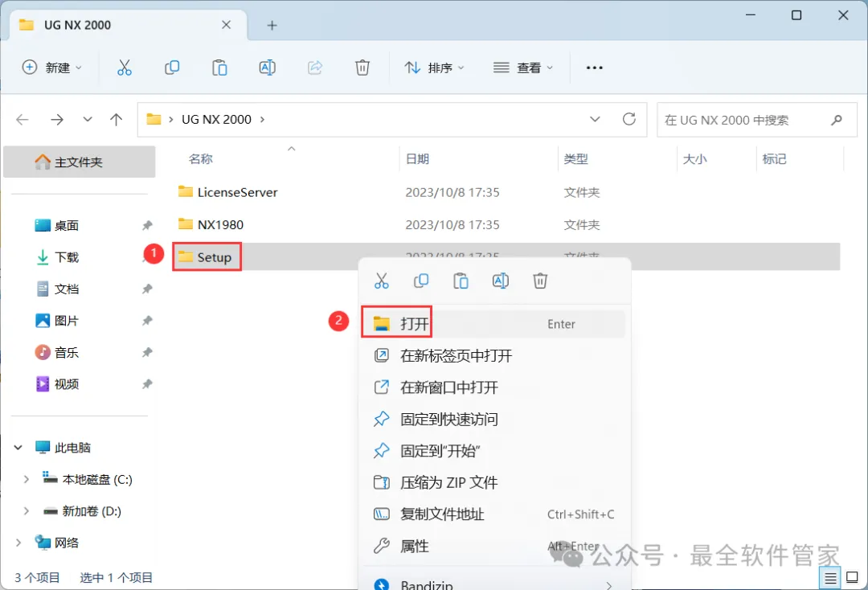
Task: Open 图片 in the sidebar
Action: (x=58, y=321)
